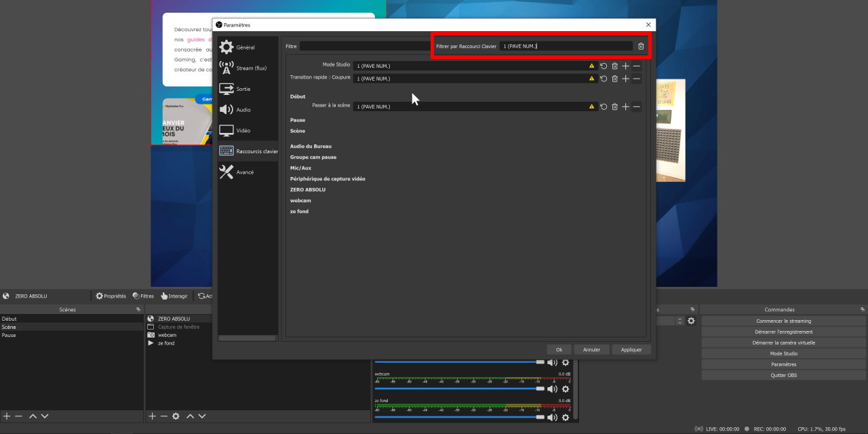The height and width of the screenshot is (434, 868).
Task: Switch to the Sortie settings tab
Action: (x=243, y=89)
